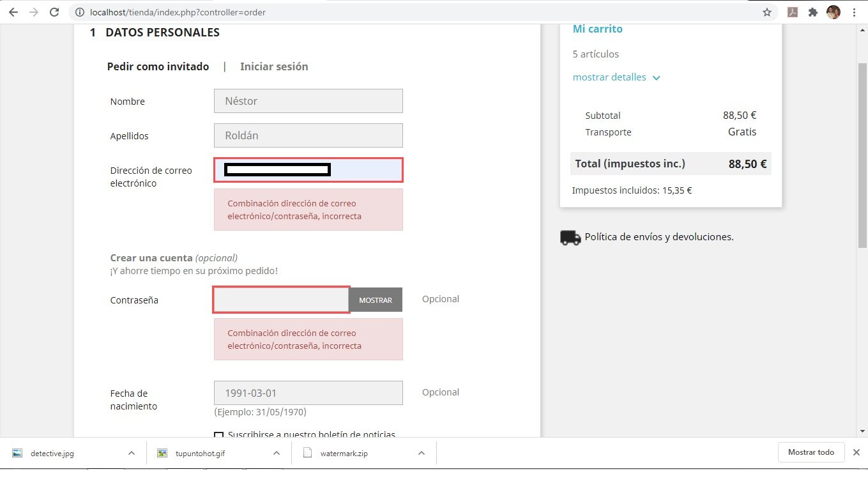The height and width of the screenshot is (490, 868).
Task: Click 'Impuestos incluidos: 15,35 €' text
Action: [632, 190]
